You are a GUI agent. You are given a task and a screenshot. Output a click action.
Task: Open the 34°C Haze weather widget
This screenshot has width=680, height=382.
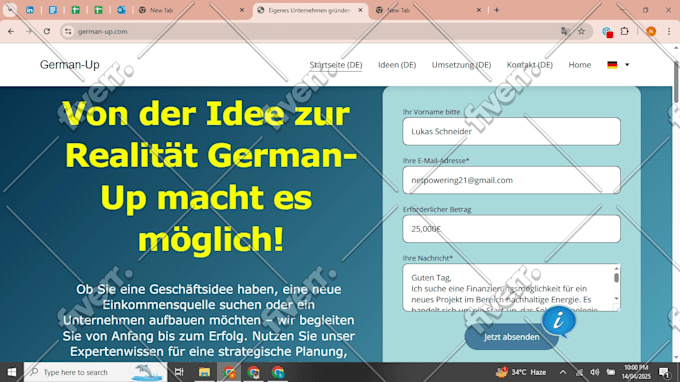point(521,372)
